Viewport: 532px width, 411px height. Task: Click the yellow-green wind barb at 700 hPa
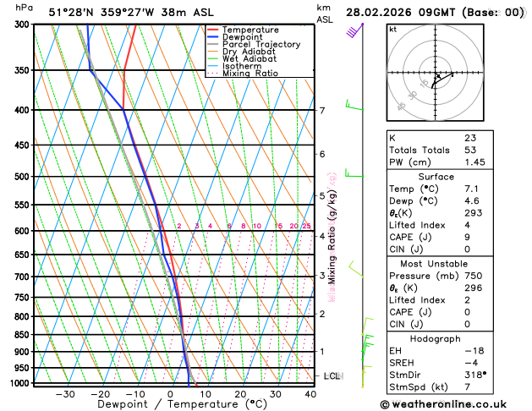pos(356,269)
